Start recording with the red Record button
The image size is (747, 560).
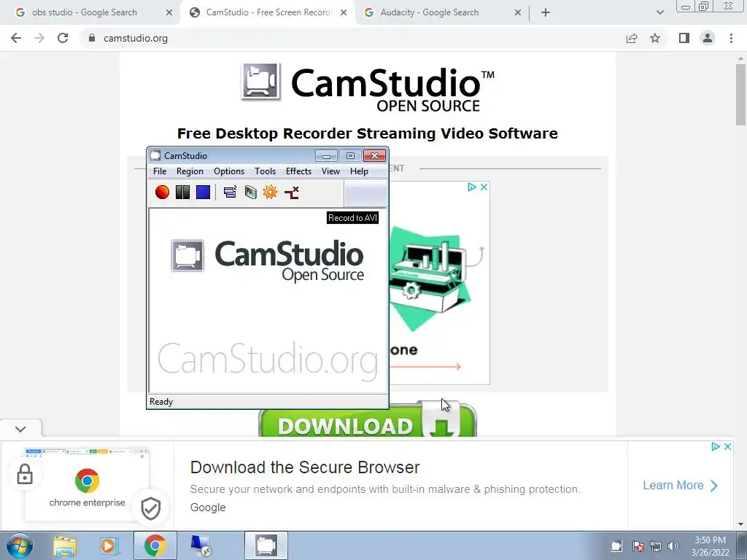[162, 192]
